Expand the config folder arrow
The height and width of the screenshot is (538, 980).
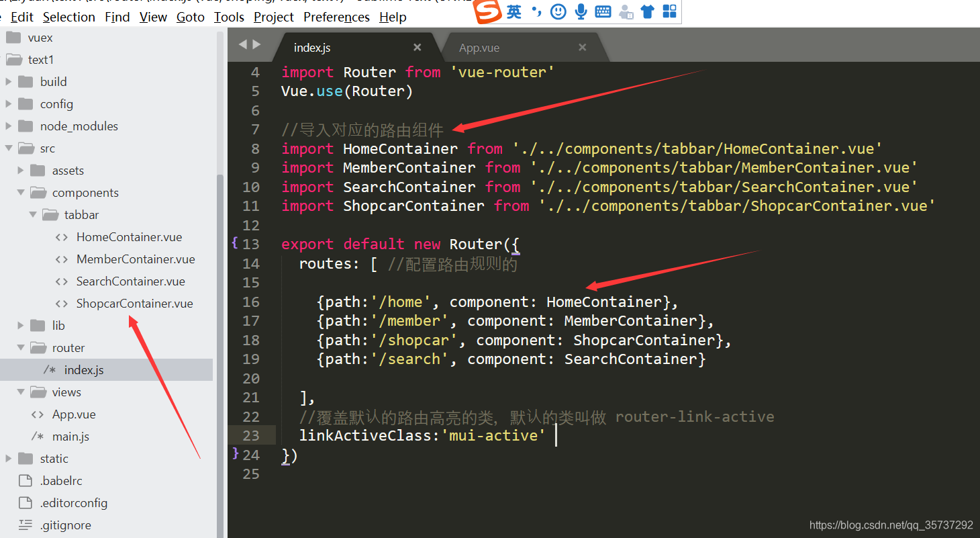click(x=9, y=104)
